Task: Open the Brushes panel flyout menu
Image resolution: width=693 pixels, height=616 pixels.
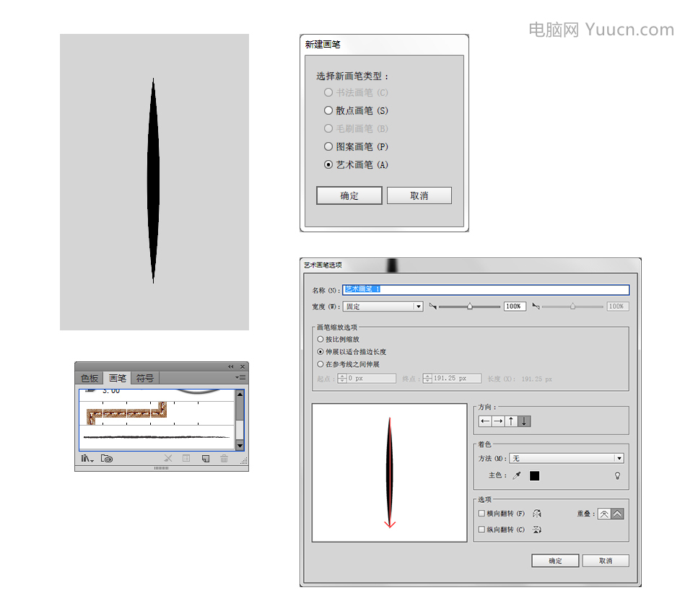Action: tap(240, 377)
